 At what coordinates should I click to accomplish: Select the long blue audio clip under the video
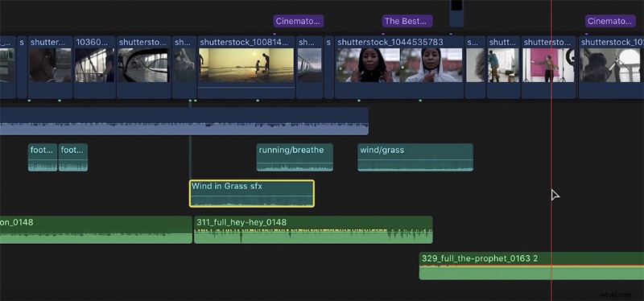pos(184,122)
